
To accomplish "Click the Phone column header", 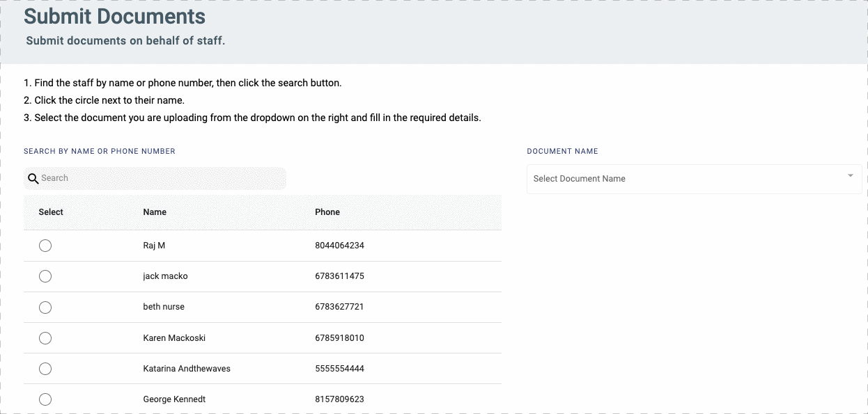I will click(x=327, y=212).
